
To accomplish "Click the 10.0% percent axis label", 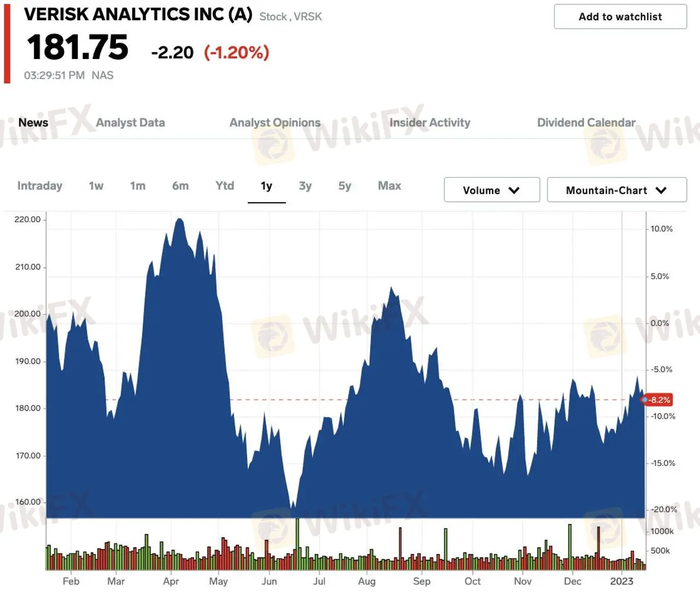I will 662,229.
